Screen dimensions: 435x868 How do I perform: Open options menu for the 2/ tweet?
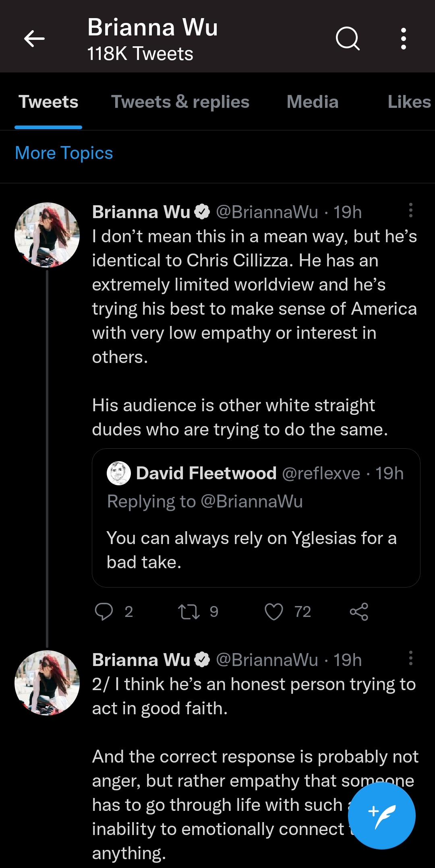pyautogui.click(x=410, y=658)
